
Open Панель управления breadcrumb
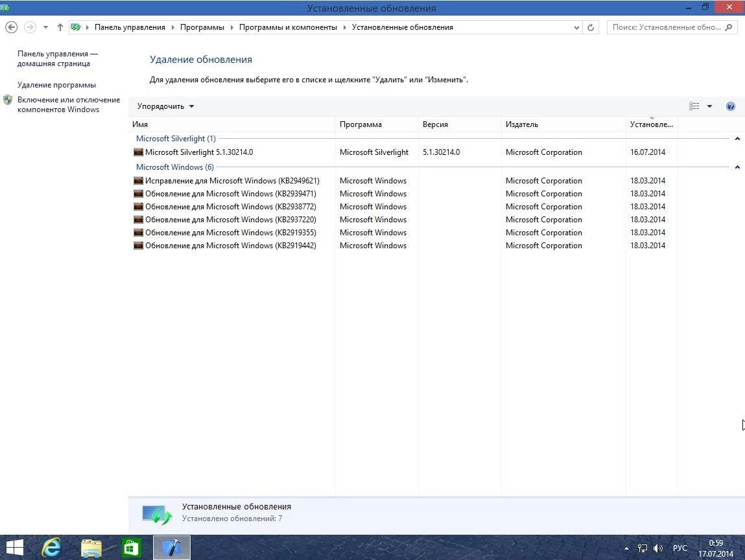click(x=130, y=27)
